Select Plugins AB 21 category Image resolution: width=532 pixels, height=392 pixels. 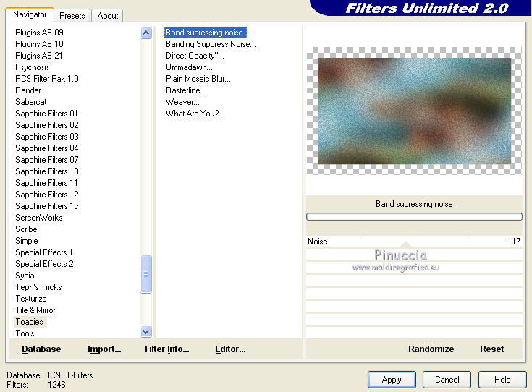coord(39,55)
